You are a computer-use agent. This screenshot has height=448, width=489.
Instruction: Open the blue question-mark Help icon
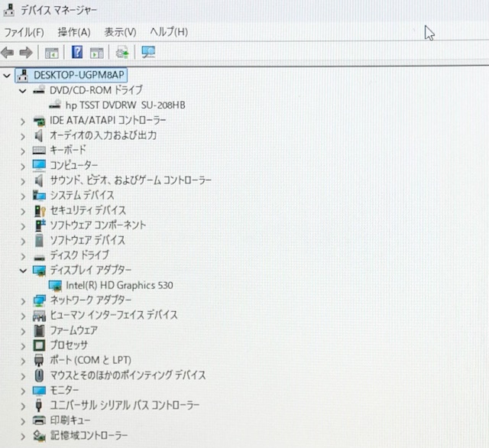coord(77,52)
